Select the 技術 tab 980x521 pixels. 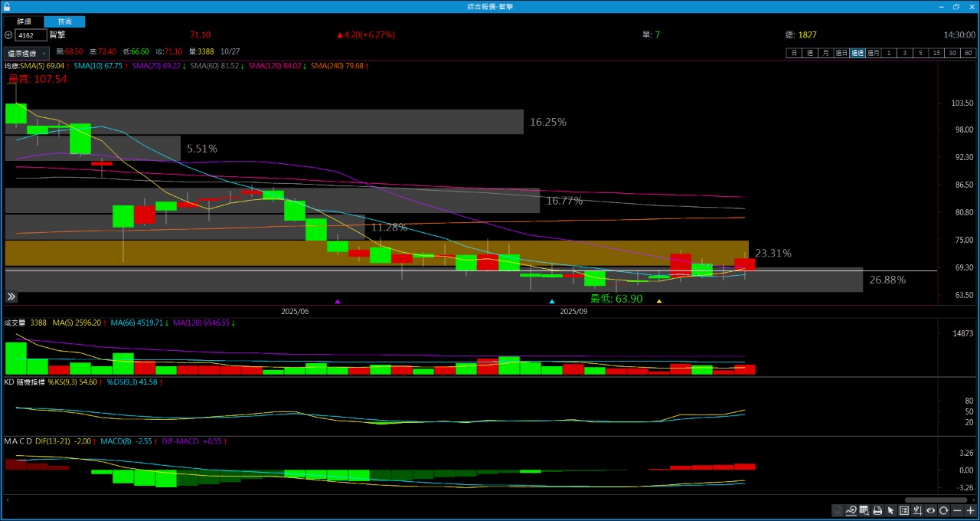pos(64,21)
